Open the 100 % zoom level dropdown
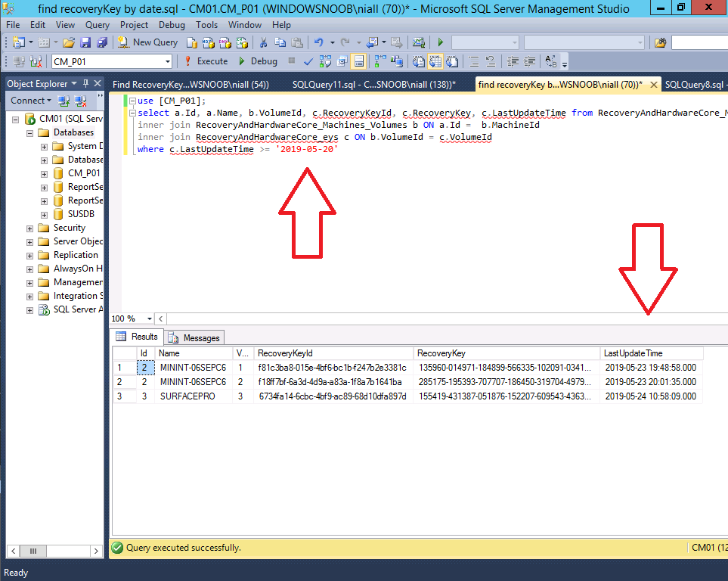Screen dimensions: 728x581 click(150, 318)
